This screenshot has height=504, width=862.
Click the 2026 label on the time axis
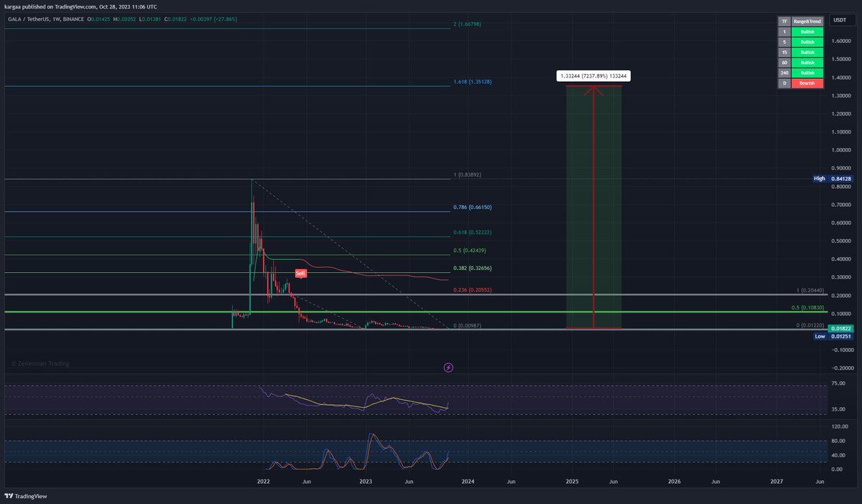[675, 481]
